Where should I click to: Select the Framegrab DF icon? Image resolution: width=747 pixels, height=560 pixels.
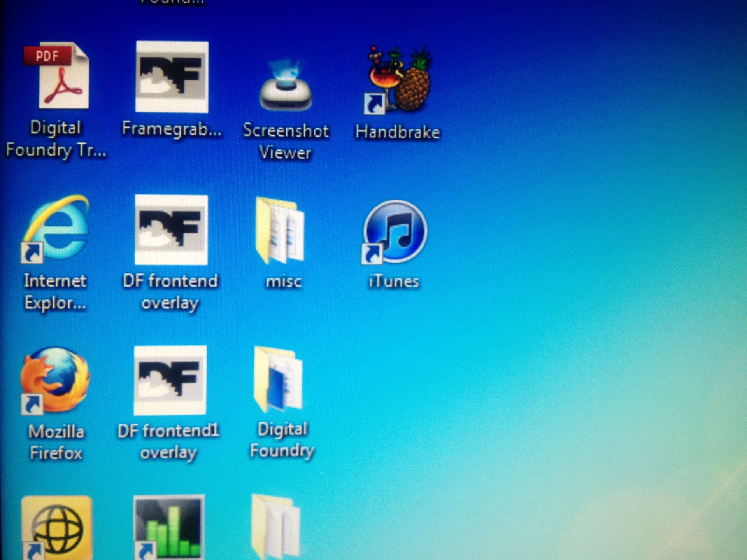(172, 77)
